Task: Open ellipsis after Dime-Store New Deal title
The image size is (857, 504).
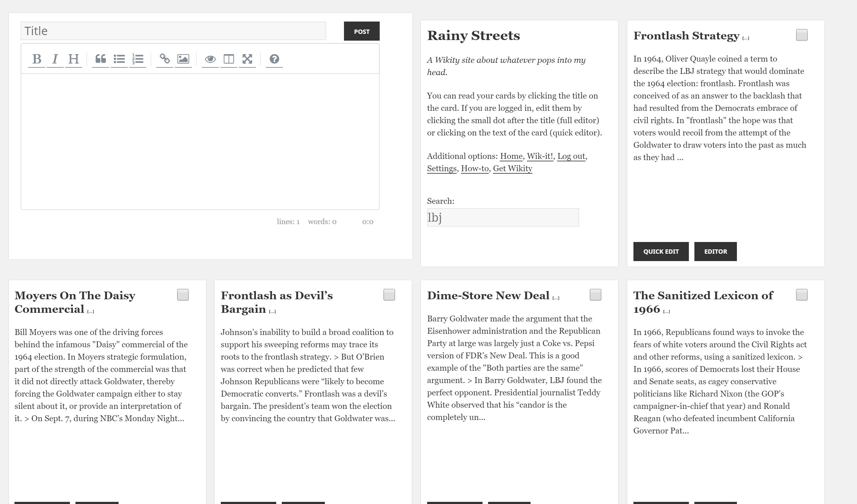Action: click(556, 298)
